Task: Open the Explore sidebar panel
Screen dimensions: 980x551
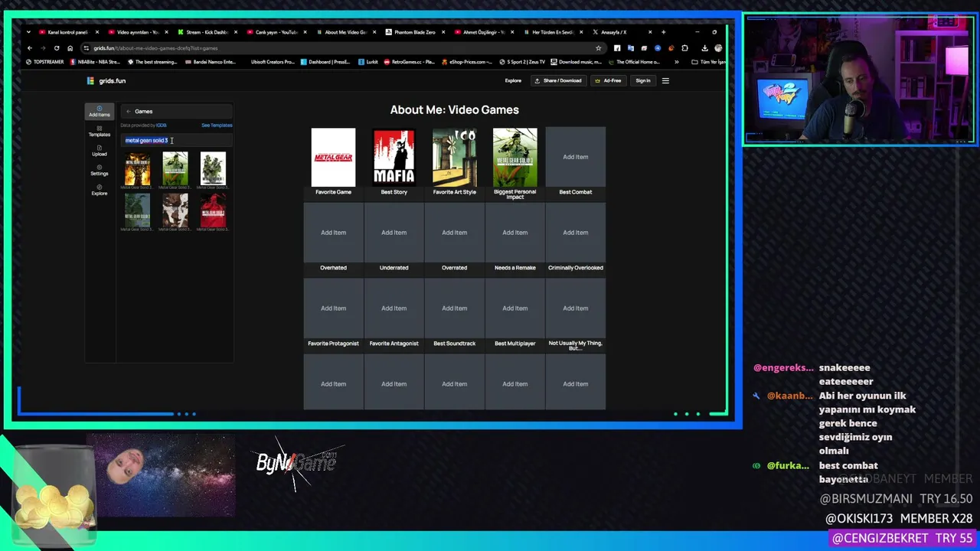Action: point(99,190)
